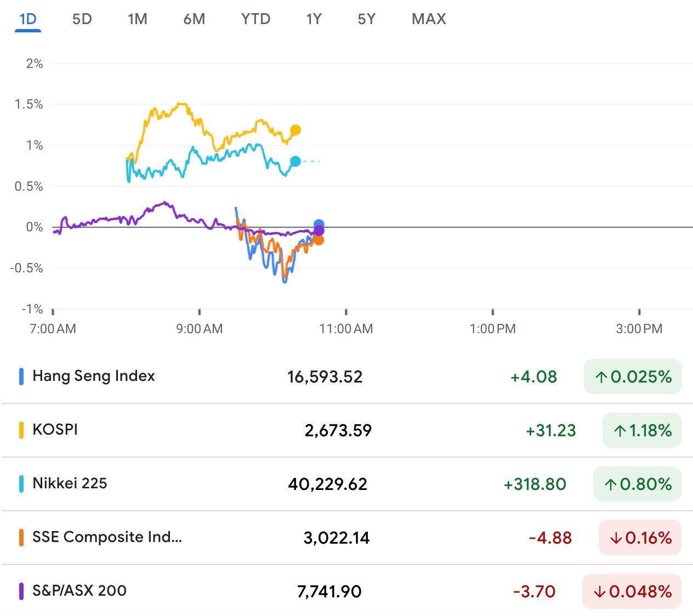Open the KOSPI index row
693x616 pixels.
[x=346, y=430]
